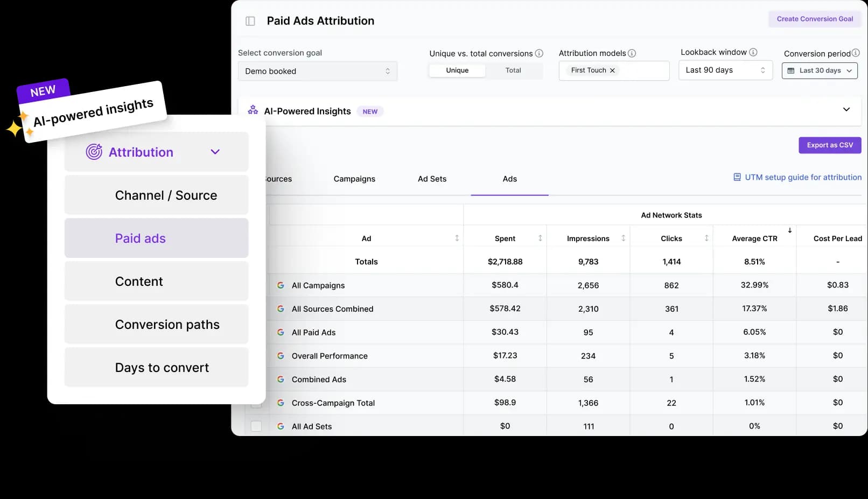Click the Create Conversion Goal button
This screenshot has height=499, width=868.
pos(814,19)
